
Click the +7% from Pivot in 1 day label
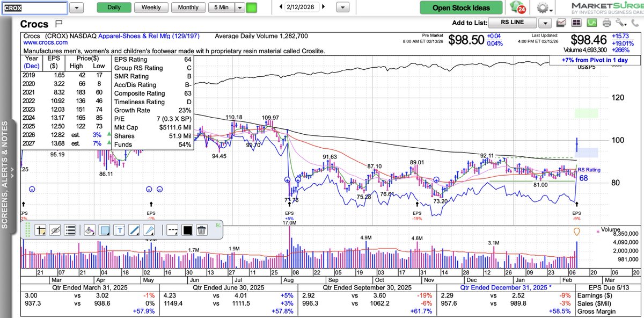click(595, 60)
